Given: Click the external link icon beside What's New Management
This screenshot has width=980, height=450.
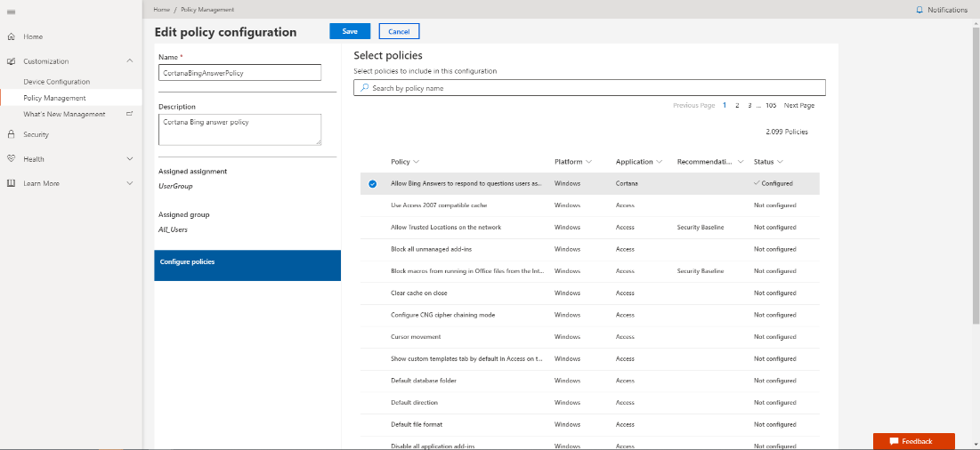Looking at the screenshot, I should pos(130,114).
